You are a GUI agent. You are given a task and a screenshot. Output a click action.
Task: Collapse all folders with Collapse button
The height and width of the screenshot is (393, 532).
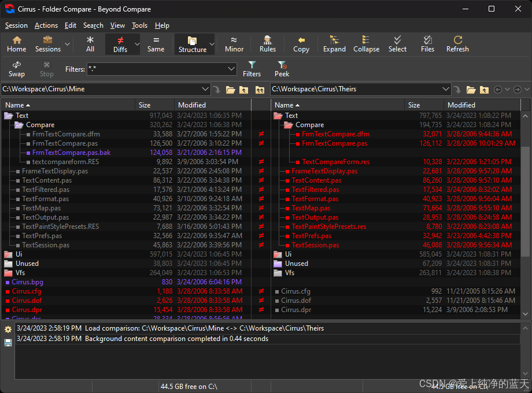[366, 45]
